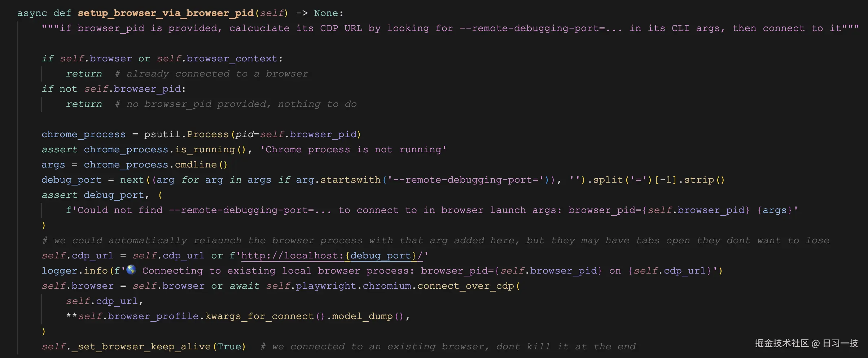Viewport: 868px width, 358px height.
Task: Select the kwargs_for_connect model_dump line
Action: tap(238, 316)
